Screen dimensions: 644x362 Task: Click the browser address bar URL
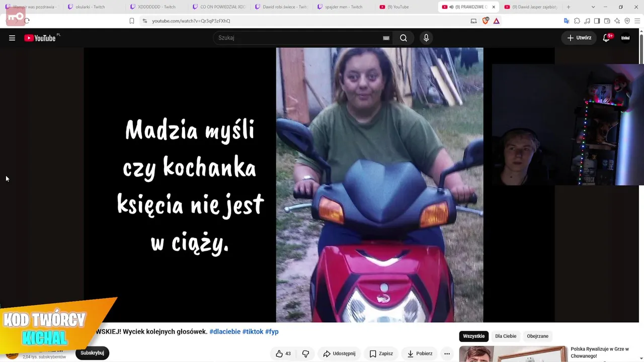tap(191, 21)
